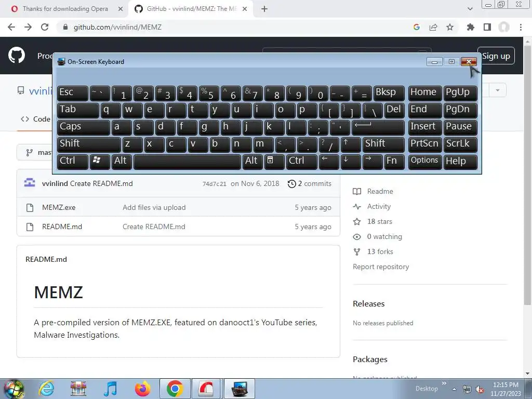The height and width of the screenshot is (399, 532).
Task: Click the context menu key on keyboard
Action: 274,161
